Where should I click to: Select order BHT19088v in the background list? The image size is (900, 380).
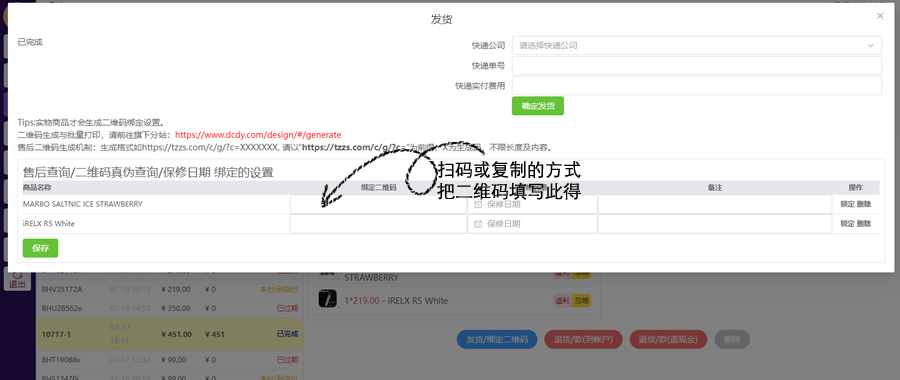pyautogui.click(x=169, y=360)
